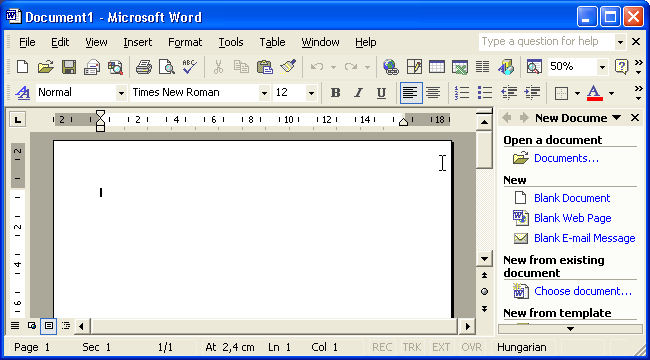Image resolution: width=650 pixels, height=360 pixels.
Task: Click the Redo arrow icon
Action: (351, 66)
